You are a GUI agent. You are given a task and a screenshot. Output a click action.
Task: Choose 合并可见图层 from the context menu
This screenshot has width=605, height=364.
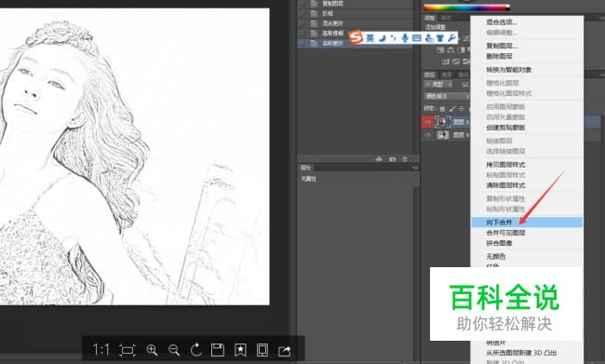[x=505, y=233]
